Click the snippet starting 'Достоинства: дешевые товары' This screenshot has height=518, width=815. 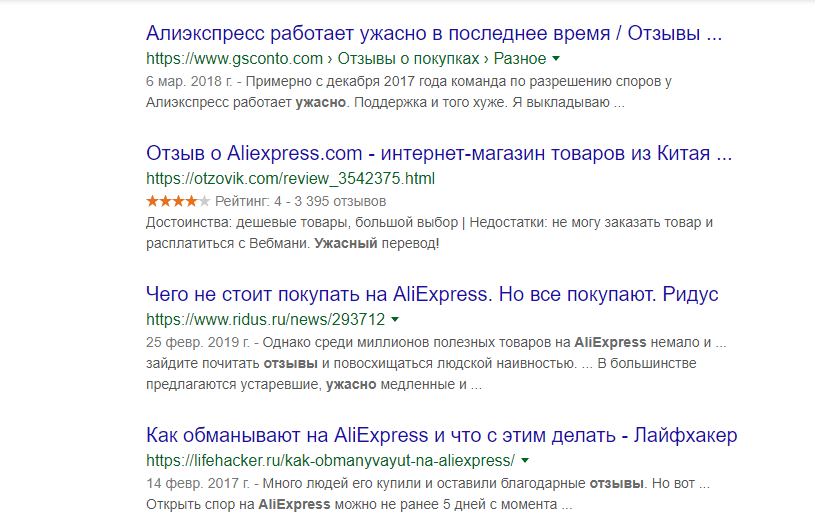point(429,233)
